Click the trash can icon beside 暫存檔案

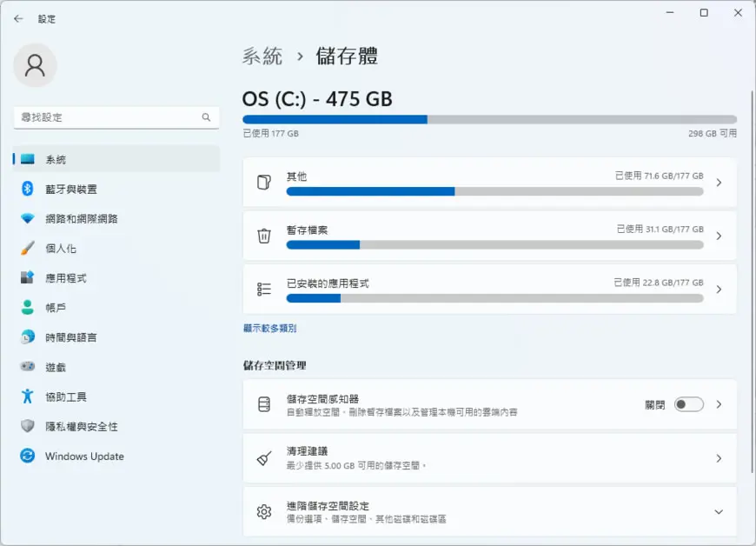[264, 236]
